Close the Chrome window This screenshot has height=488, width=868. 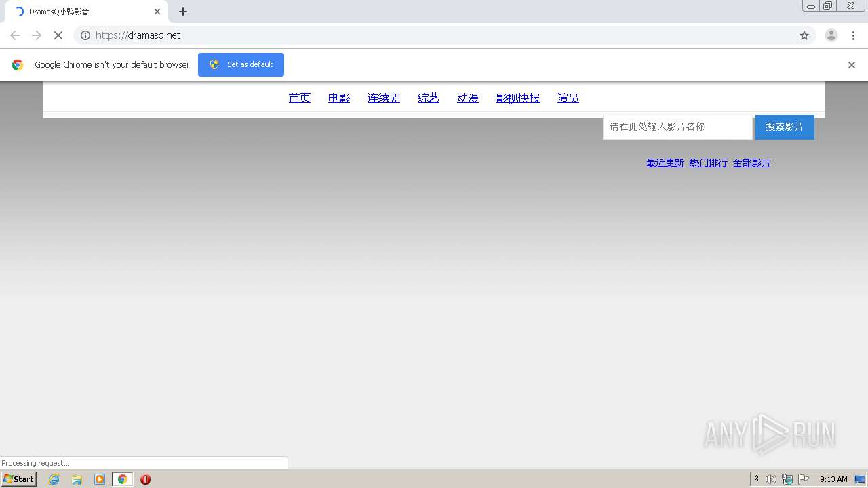pyautogui.click(x=850, y=6)
